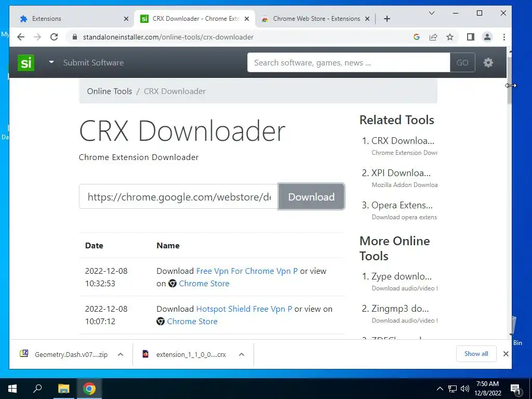This screenshot has width=532, height=399.
Task: Select the CRX Downloader tab
Action: point(195,19)
